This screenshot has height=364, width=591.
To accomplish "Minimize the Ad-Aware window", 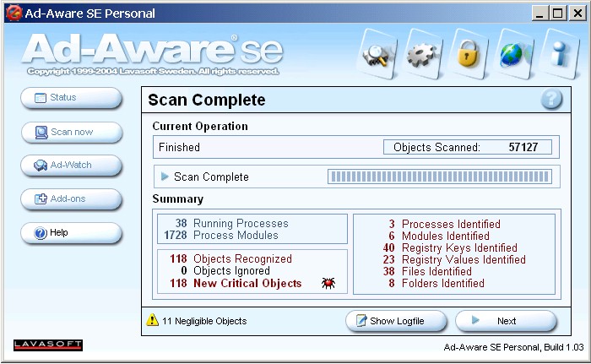I will pyautogui.click(x=539, y=14).
